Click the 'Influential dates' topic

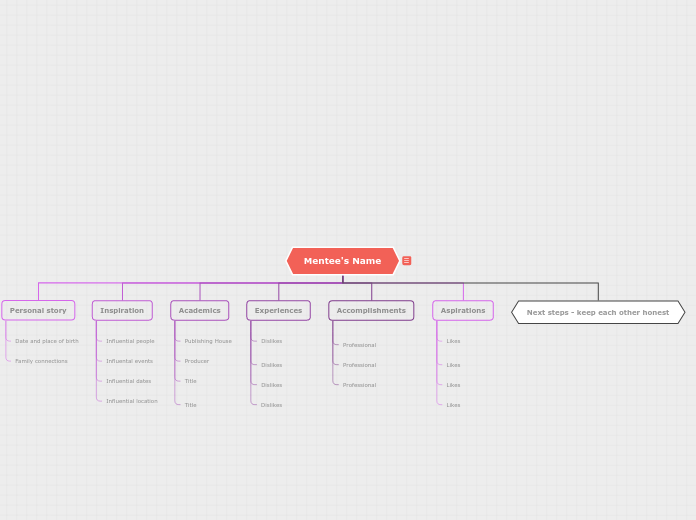pyautogui.click(x=129, y=381)
